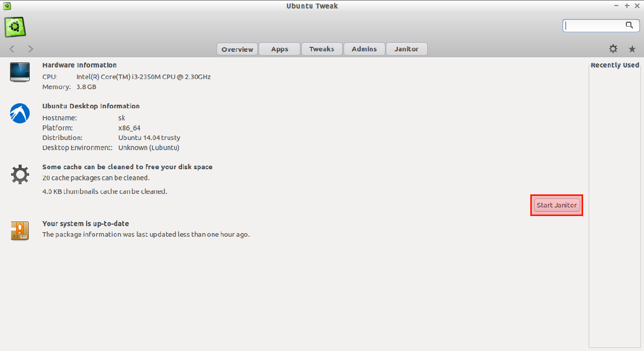The width and height of the screenshot is (644, 351).
Task: Click the package update box icon
Action: (x=20, y=230)
